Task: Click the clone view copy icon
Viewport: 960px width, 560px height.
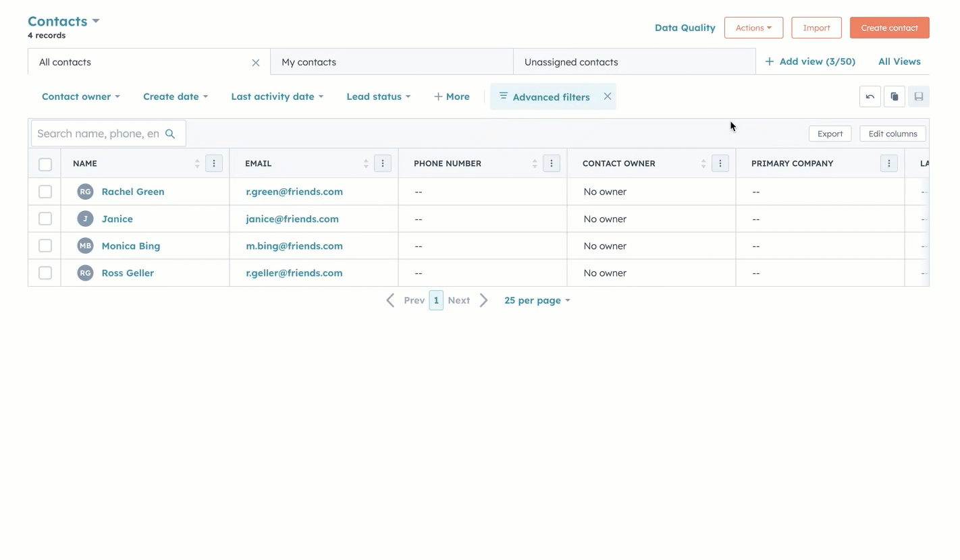Action: coord(894,96)
